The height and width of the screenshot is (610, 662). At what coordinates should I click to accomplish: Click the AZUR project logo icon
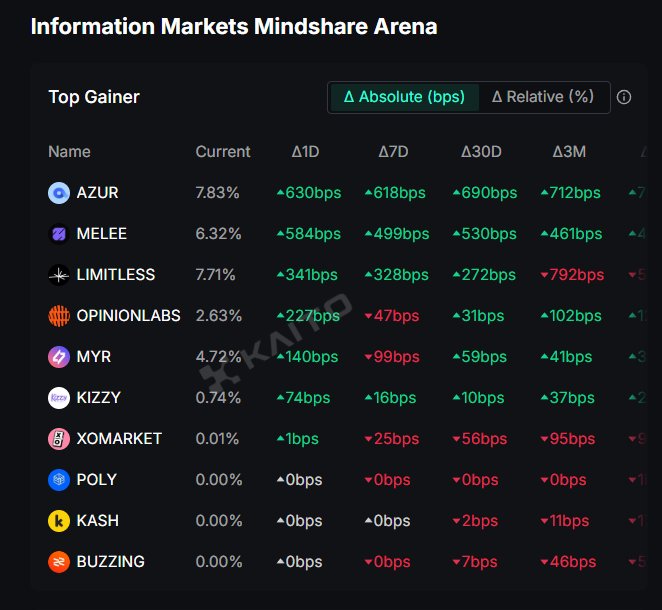click(x=58, y=193)
